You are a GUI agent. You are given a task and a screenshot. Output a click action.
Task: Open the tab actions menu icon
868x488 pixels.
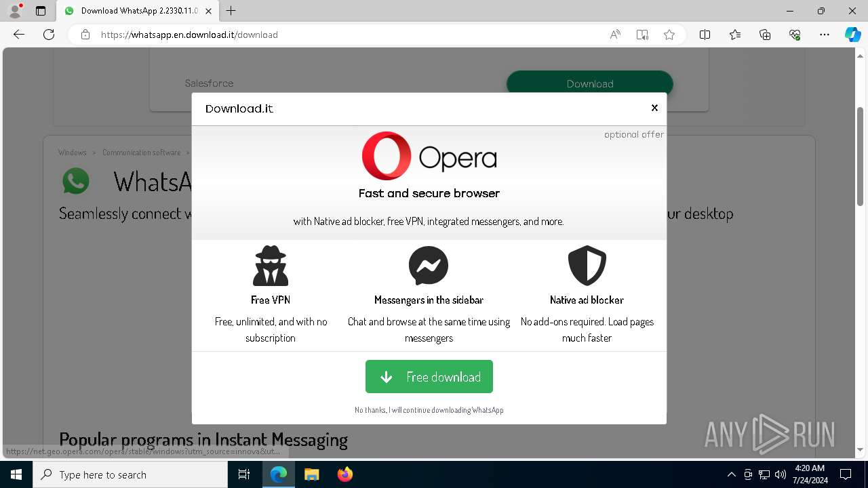41,11
